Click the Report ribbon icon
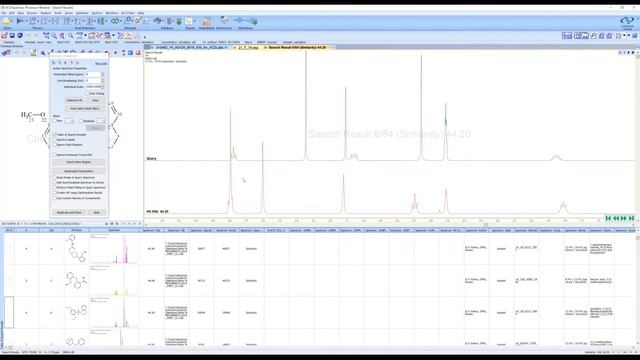The image size is (640, 360). pyautogui.click(x=190, y=22)
